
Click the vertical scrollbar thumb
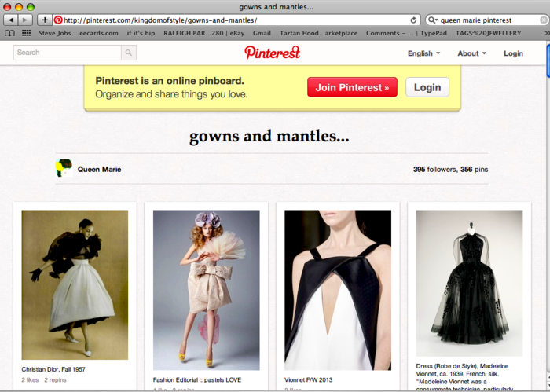[x=548, y=60]
